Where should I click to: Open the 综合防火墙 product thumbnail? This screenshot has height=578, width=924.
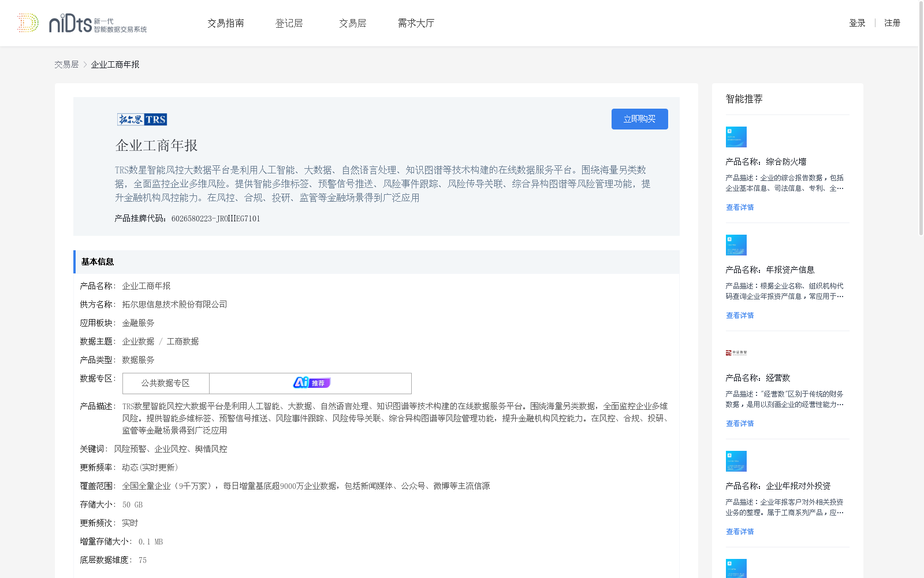[x=736, y=137]
